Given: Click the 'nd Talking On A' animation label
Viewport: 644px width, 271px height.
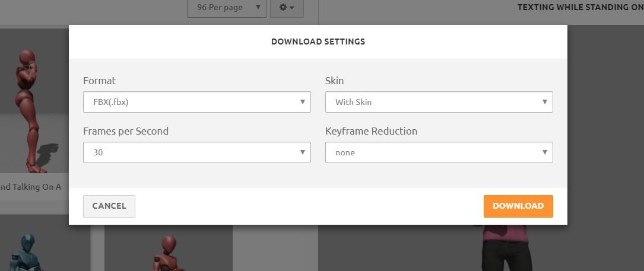Looking at the screenshot, I should click(x=31, y=187).
